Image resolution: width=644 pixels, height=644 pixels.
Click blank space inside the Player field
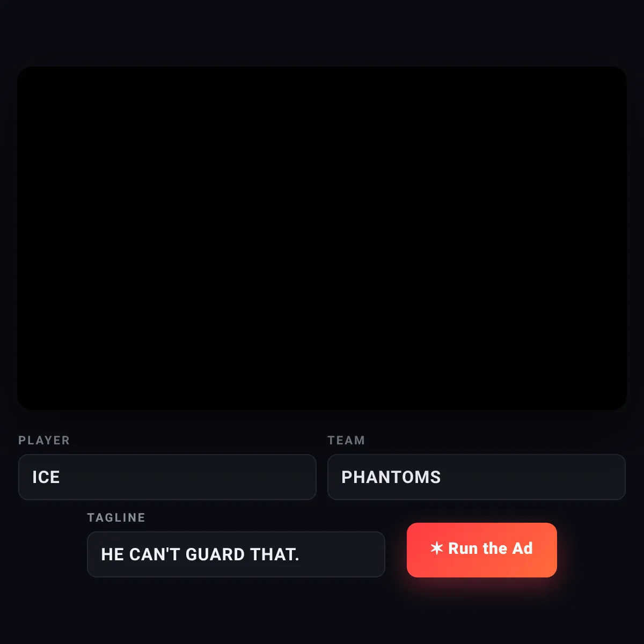point(188,477)
